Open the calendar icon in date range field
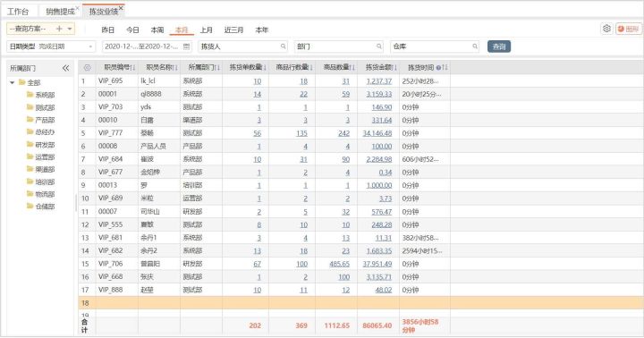This screenshot has width=644, height=338. [186, 46]
